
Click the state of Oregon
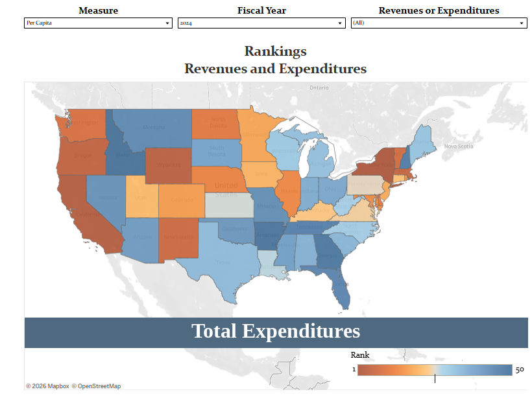click(83, 156)
